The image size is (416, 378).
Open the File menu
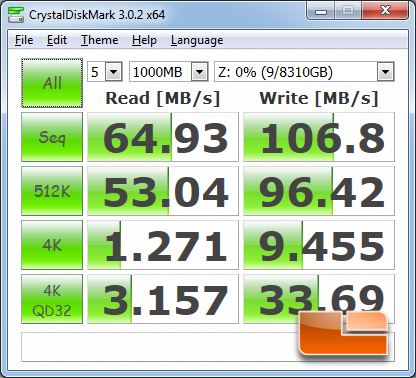pos(24,40)
